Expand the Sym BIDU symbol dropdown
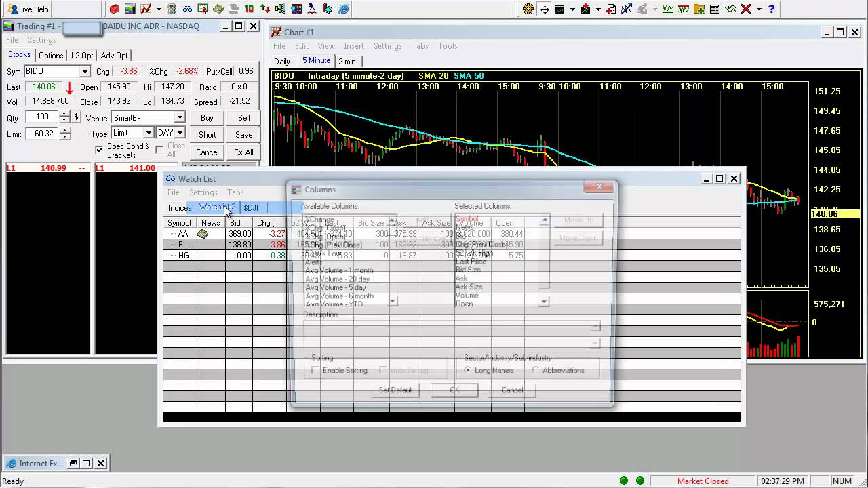868x488 pixels. tap(85, 72)
